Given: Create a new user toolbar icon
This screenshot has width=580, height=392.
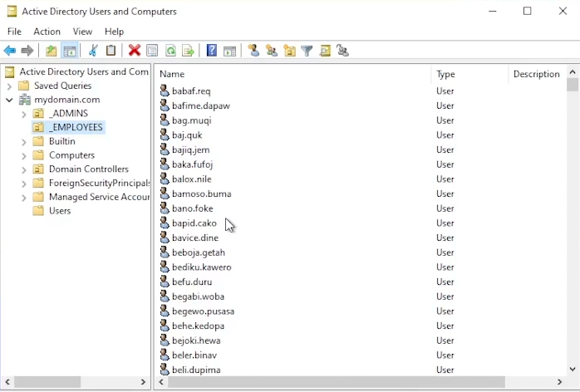Looking at the screenshot, I should coord(253,51).
